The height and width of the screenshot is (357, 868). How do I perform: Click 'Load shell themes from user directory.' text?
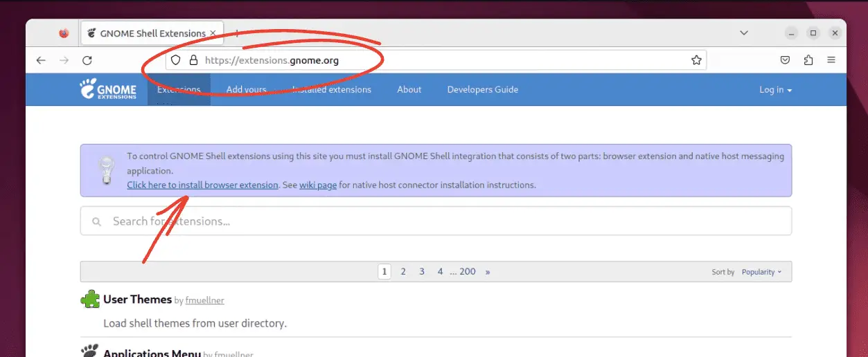(195, 323)
